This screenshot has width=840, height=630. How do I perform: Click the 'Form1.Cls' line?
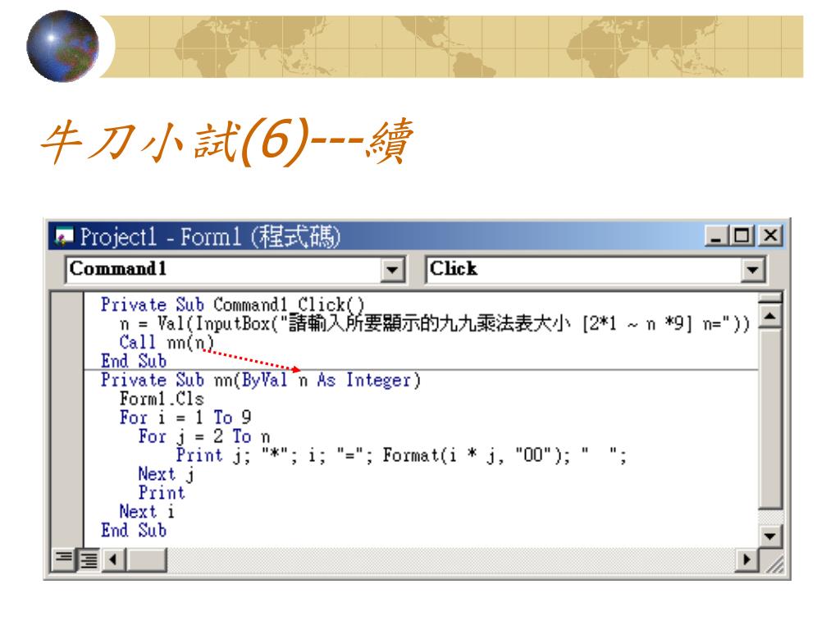coord(162,399)
